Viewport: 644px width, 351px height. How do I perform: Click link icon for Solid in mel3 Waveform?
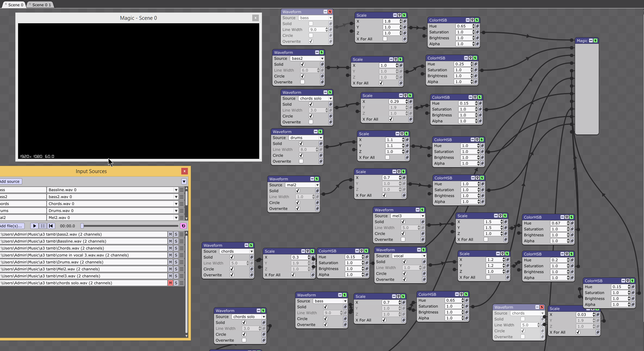point(423,222)
